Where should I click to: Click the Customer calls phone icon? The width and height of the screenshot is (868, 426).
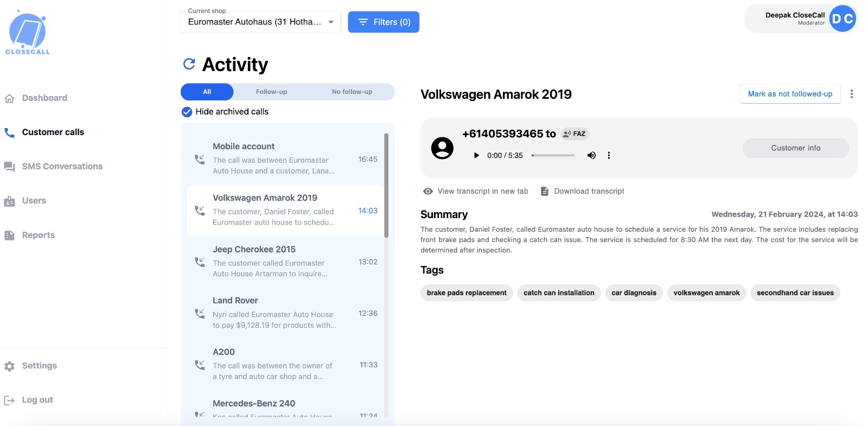pos(9,132)
